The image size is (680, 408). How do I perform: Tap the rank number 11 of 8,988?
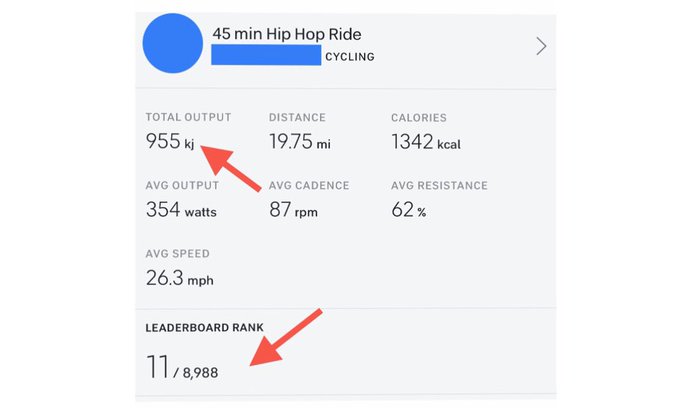157,367
